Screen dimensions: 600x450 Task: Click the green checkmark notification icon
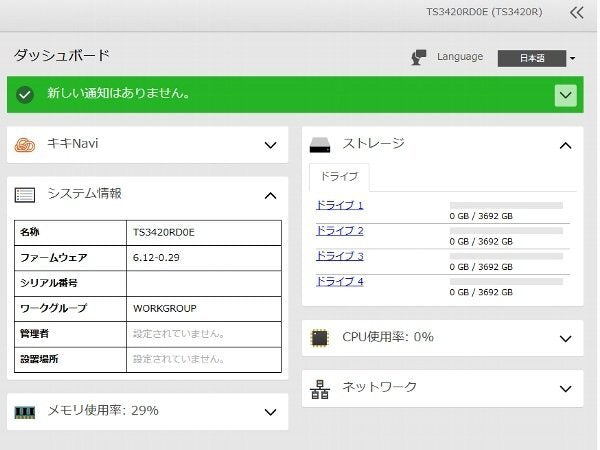pyautogui.click(x=25, y=95)
